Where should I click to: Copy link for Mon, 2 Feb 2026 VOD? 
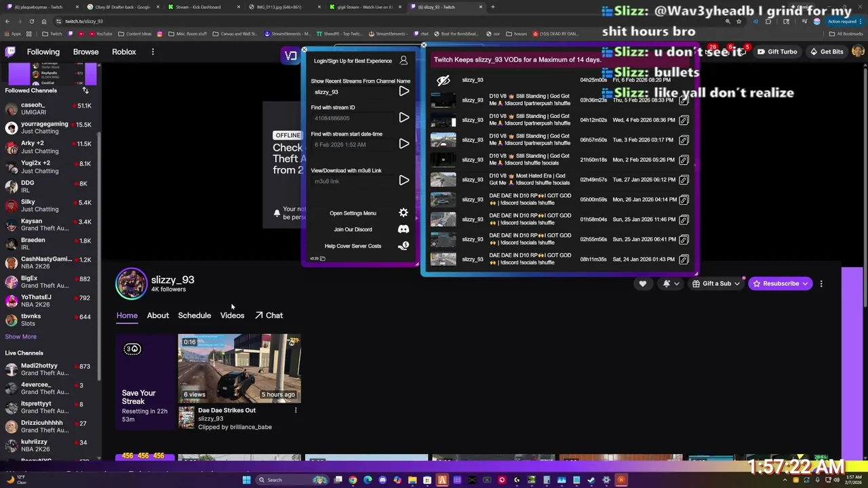684,160
